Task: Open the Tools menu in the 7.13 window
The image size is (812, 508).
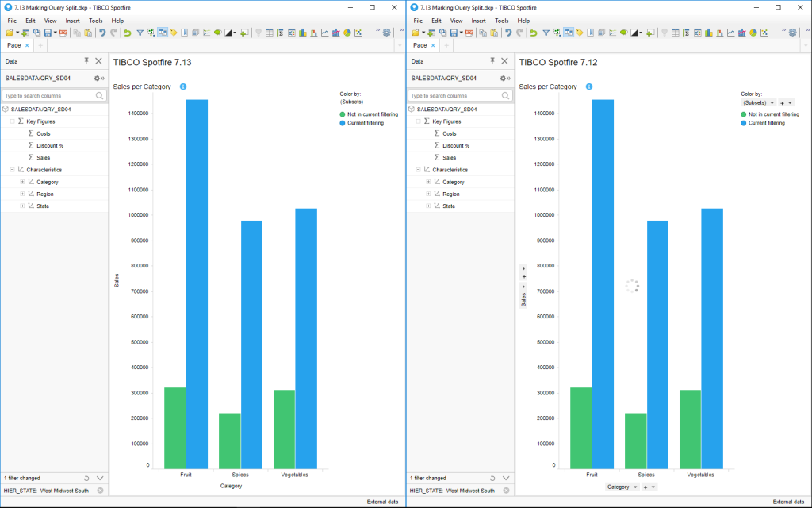Action: click(96, 21)
